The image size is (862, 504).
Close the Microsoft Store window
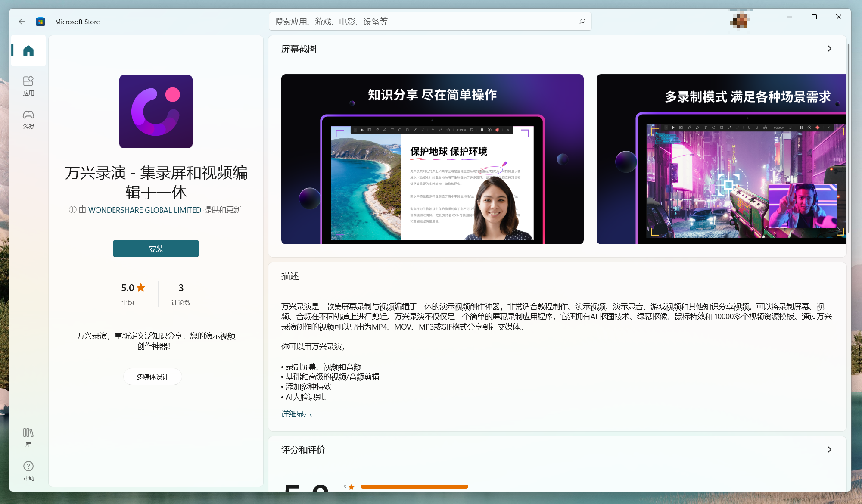839,17
